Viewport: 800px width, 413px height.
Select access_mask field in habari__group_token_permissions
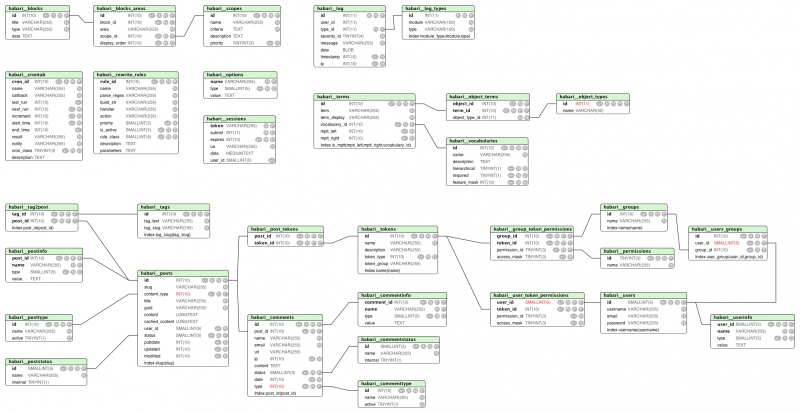(x=532, y=257)
